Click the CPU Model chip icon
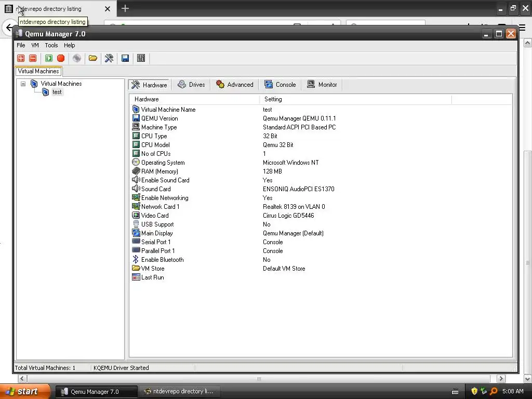The image size is (532, 399). click(136, 144)
